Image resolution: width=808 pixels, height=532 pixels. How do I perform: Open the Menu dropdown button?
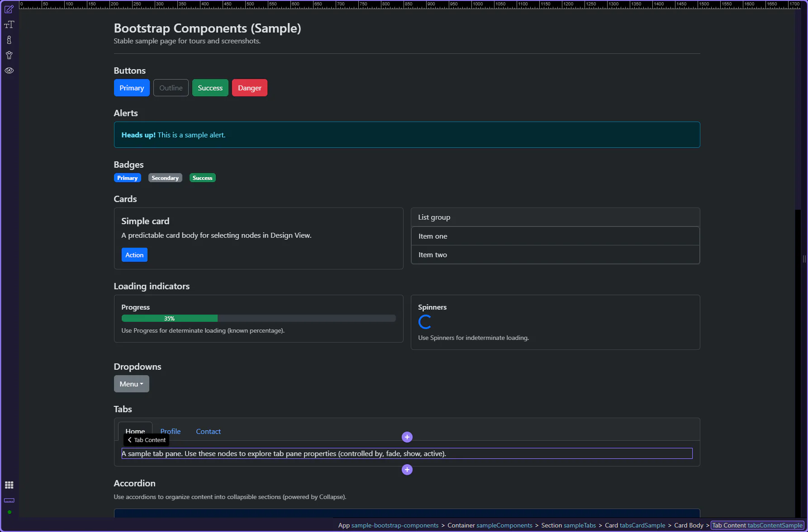[x=131, y=384]
